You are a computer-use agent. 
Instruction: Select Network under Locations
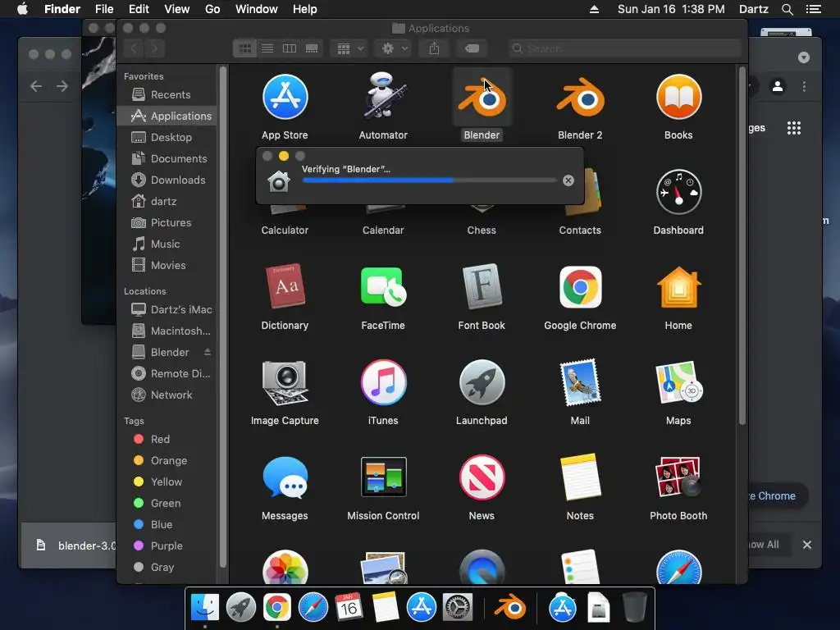click(x=166, y=395)
